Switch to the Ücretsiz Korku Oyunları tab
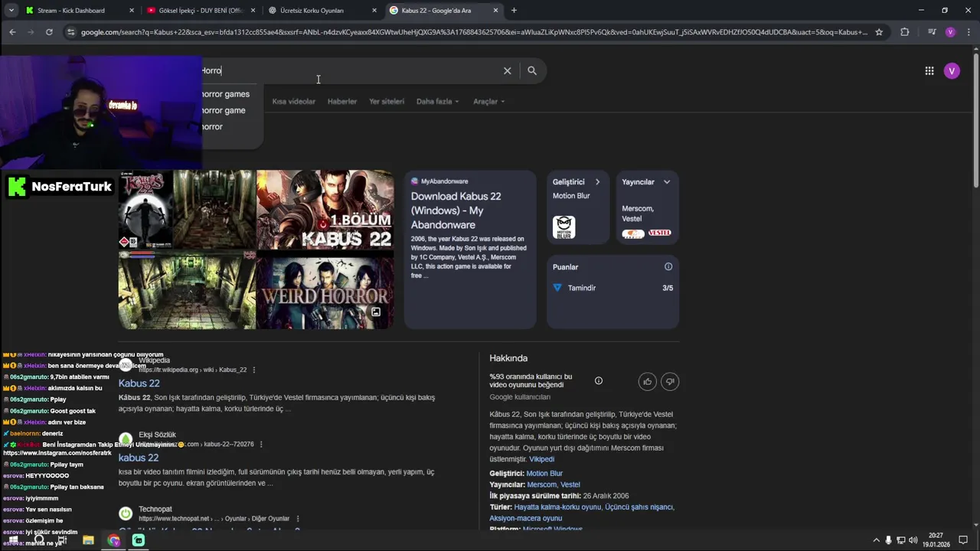This screenshot has height=551, width=980. (x=322, y=11)
